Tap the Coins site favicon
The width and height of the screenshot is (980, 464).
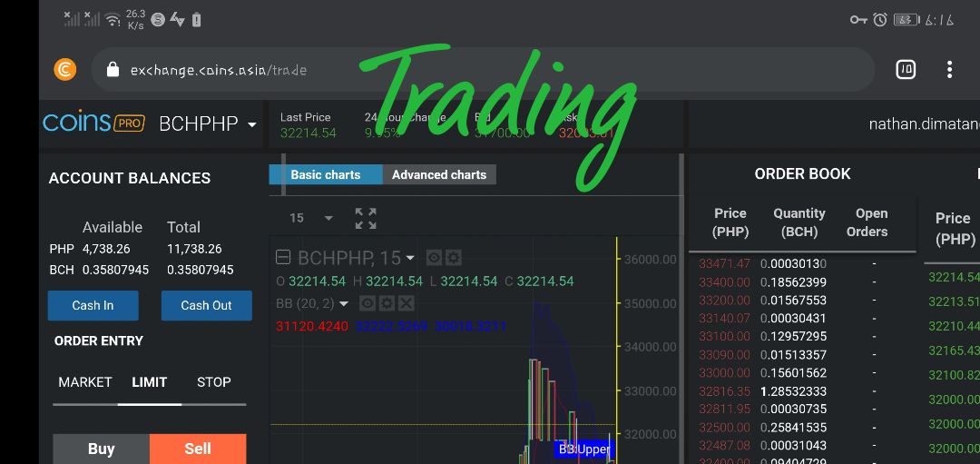pyautogui.click(x=64, y=69)
